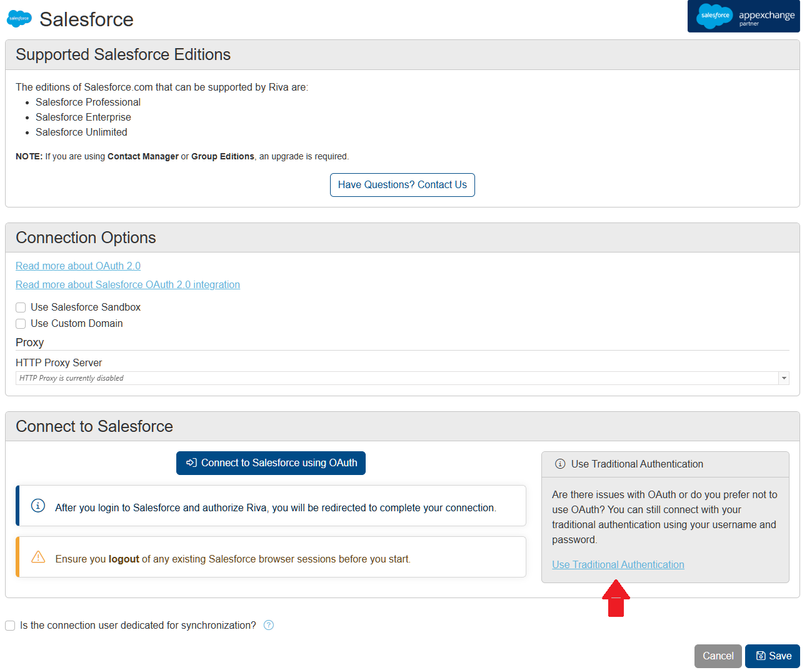Follow the Use Traditional Authentication link
The height and width of the screenshot is (670, 812).
pos(618,564)
